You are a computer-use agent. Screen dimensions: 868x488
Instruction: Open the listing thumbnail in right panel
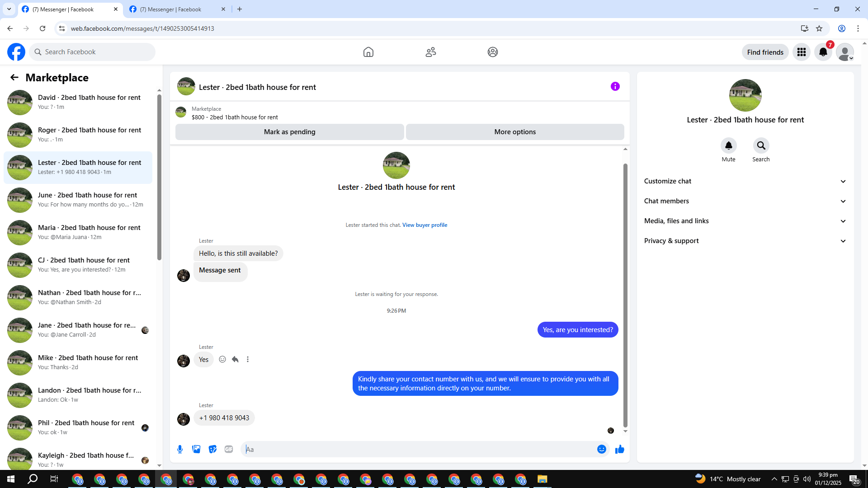pyautogui.click(x=745, y=95)
